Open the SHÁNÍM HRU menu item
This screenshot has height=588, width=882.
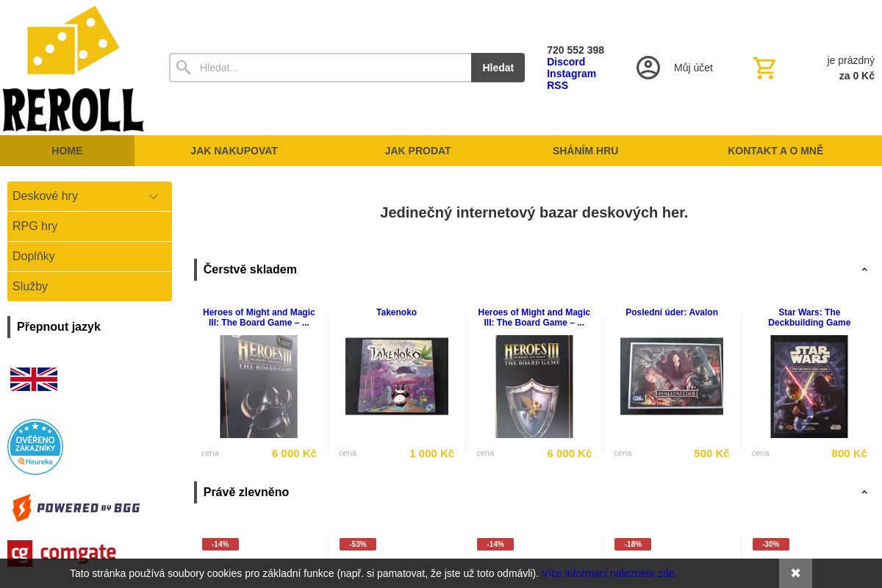[585, 151]
